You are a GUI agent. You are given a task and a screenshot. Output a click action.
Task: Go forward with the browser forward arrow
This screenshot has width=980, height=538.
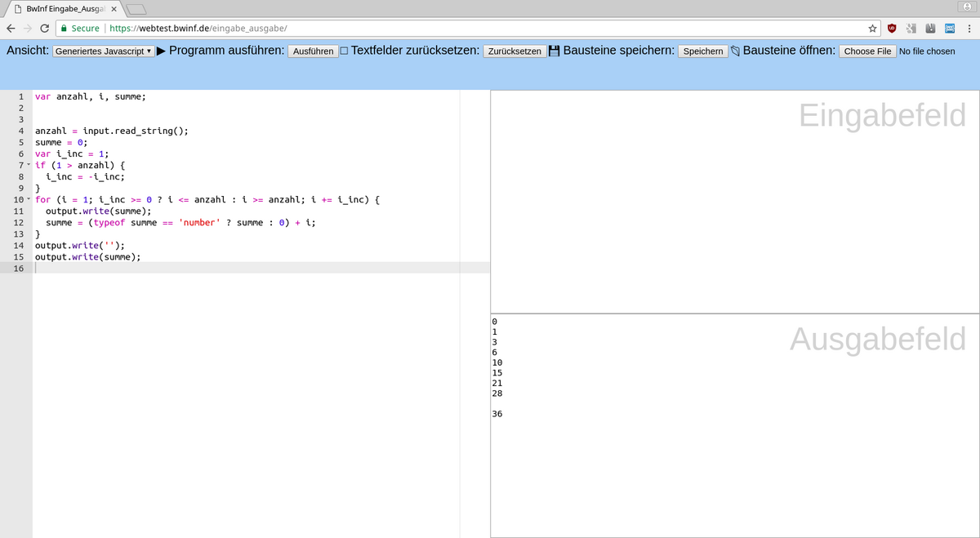pos(28,28)
